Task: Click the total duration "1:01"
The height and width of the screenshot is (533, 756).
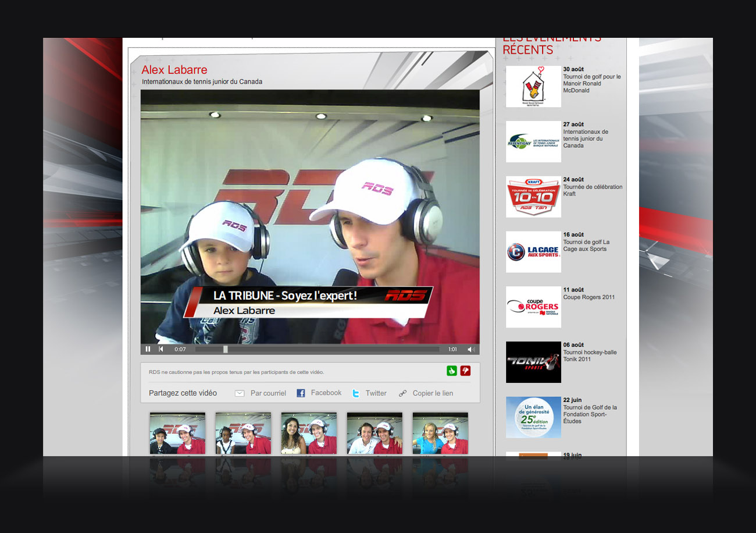Action: tap(452, 349)
